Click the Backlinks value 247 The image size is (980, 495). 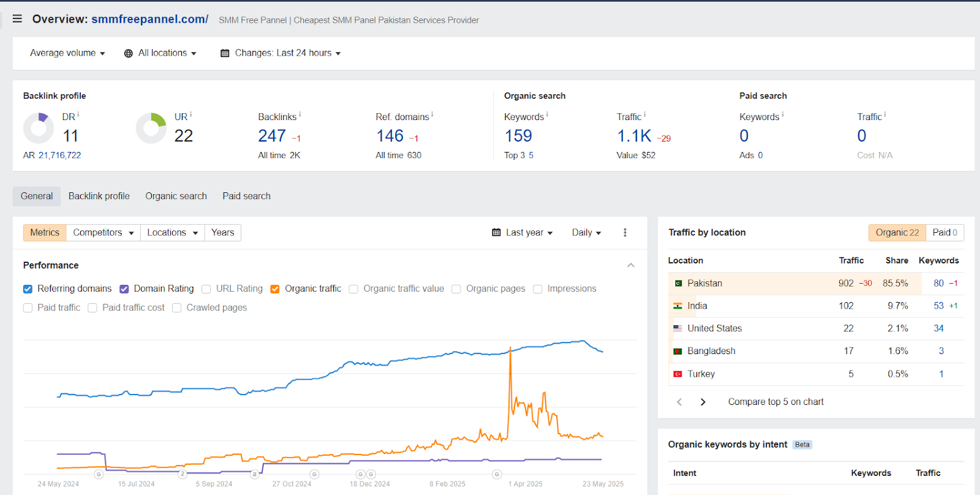[272, 136]
